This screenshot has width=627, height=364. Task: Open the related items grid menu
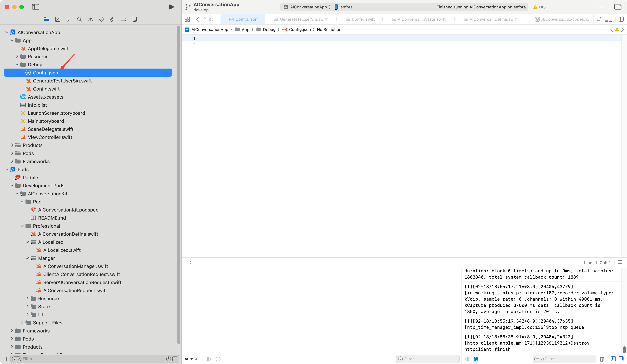187,19
